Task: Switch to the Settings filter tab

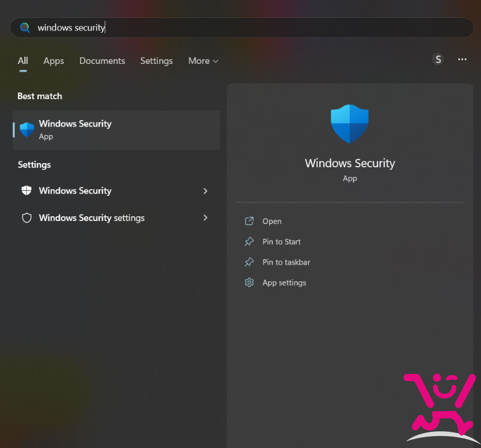Action: (x=156, y=61)
